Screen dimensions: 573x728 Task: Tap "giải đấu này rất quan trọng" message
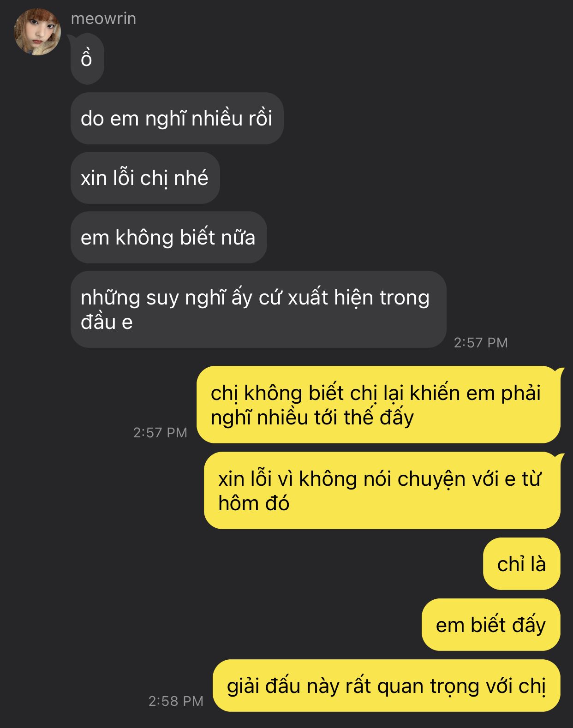(x=387, y=686)
